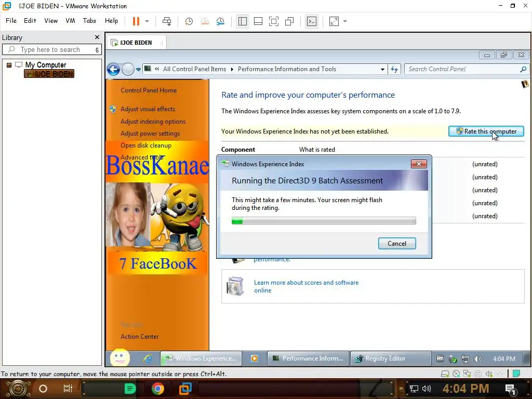Collapse the My Computer tree node

(9, 65)
